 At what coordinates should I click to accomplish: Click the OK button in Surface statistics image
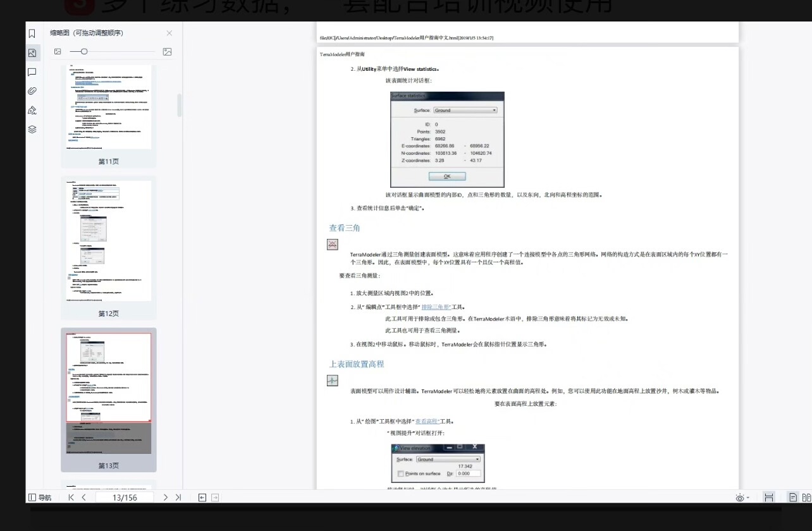coord(447,176)
